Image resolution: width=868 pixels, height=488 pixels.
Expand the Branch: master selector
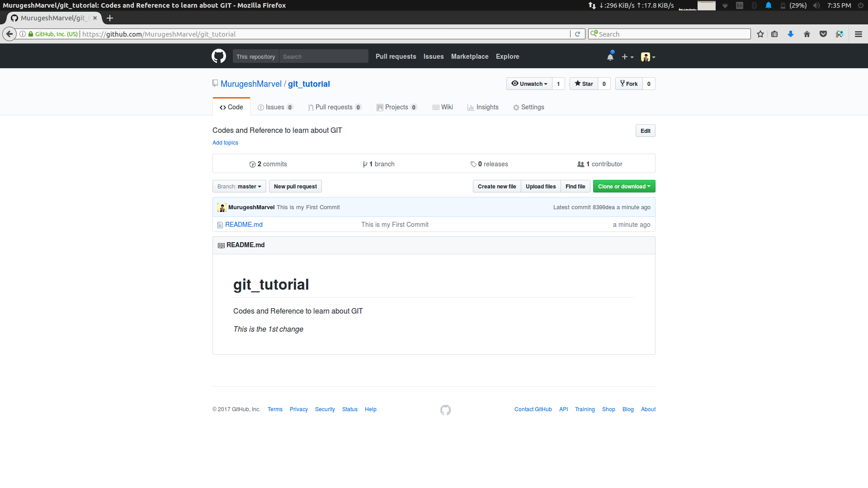click(x=239, y=187)
